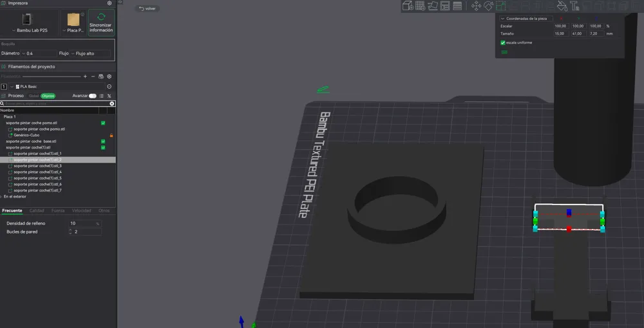Click the Add plate grid icon

(420, 6)
